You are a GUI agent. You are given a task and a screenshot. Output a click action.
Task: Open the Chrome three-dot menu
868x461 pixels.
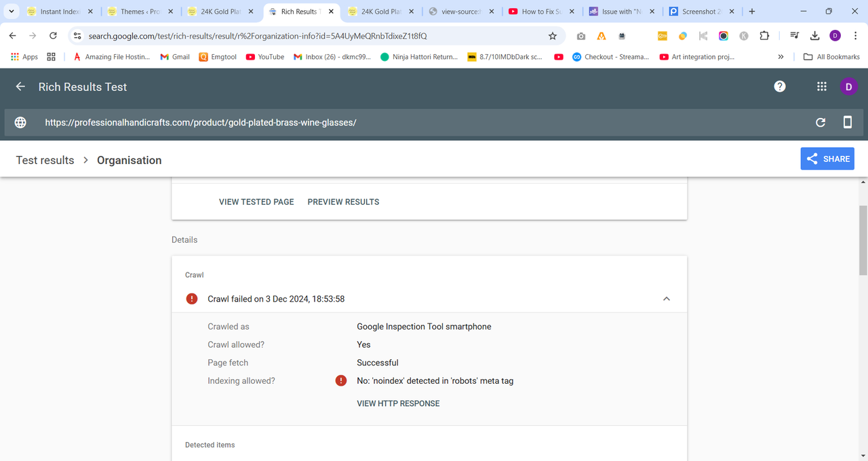pyautogui.click(x=854, y=36)
